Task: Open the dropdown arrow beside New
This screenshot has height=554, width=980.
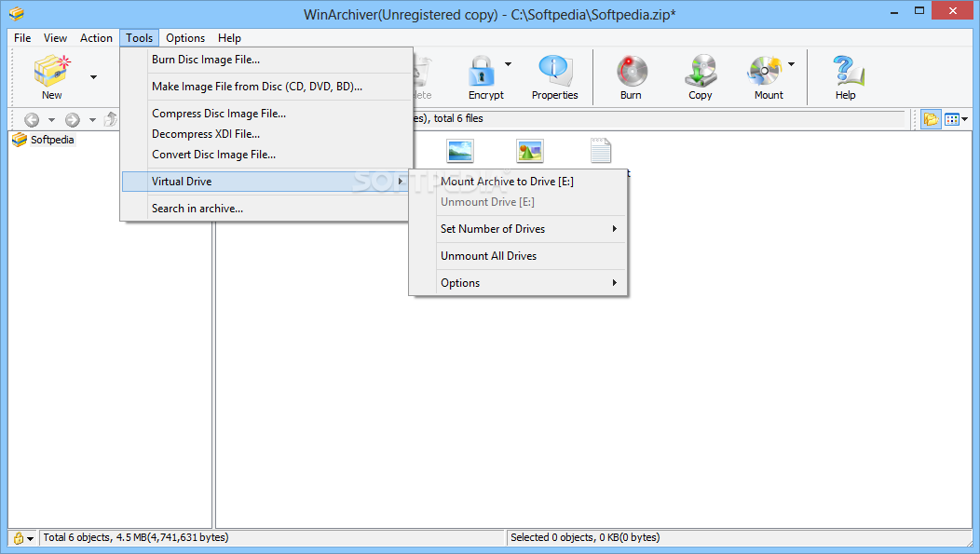Action: point(93,77)
